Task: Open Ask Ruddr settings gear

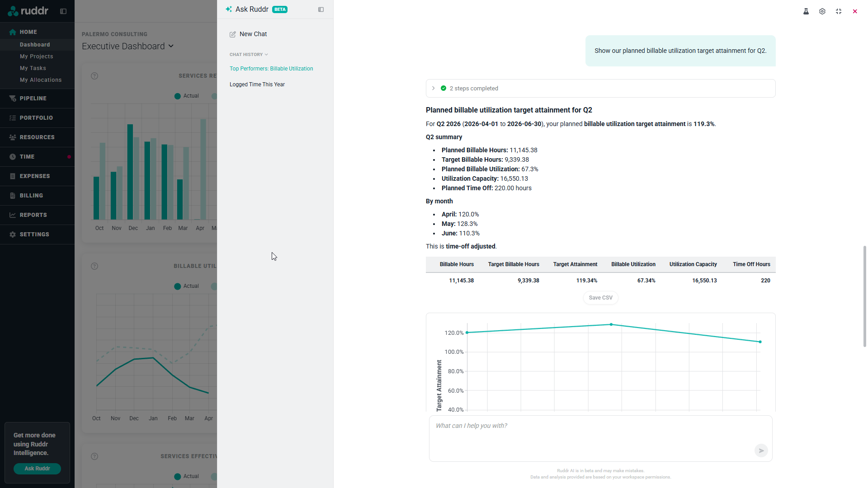Action: click(x=822, y=11)
